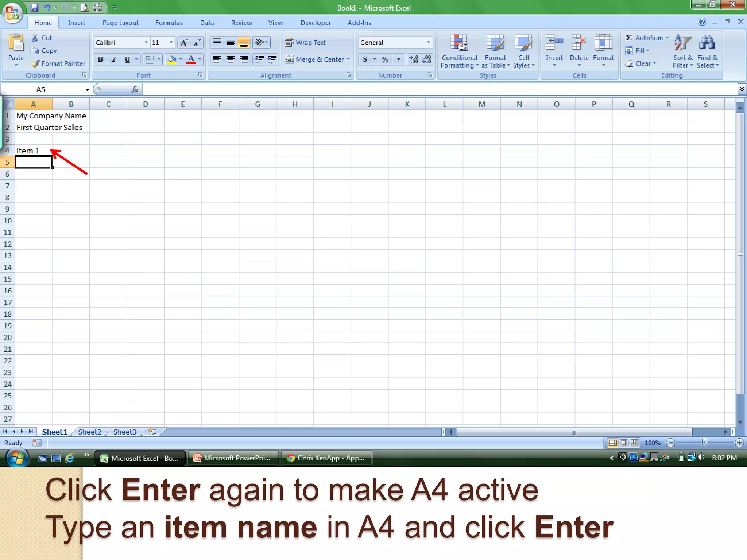
Task: Click Sort & Filter button
Action: click(682, 51)
